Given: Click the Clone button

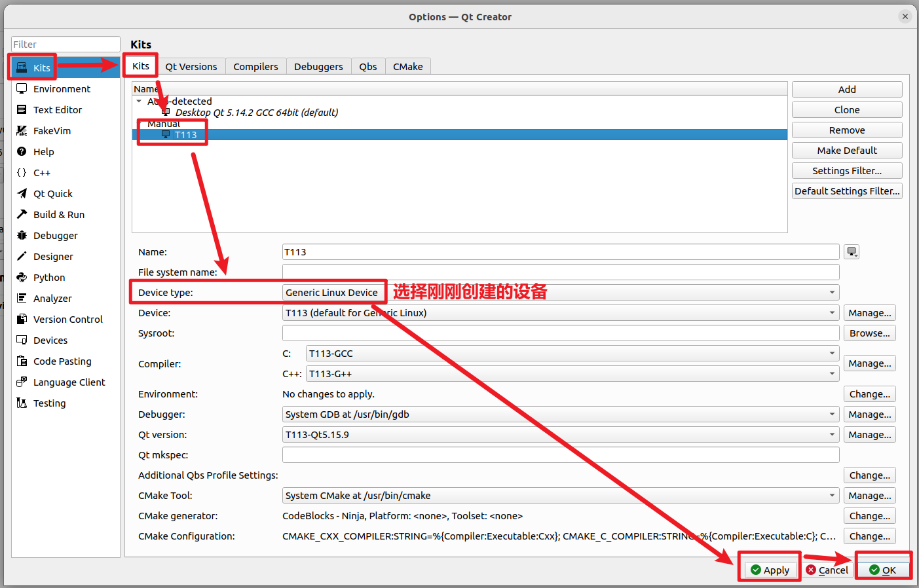Looking at the screenshot, I should 847,109.
